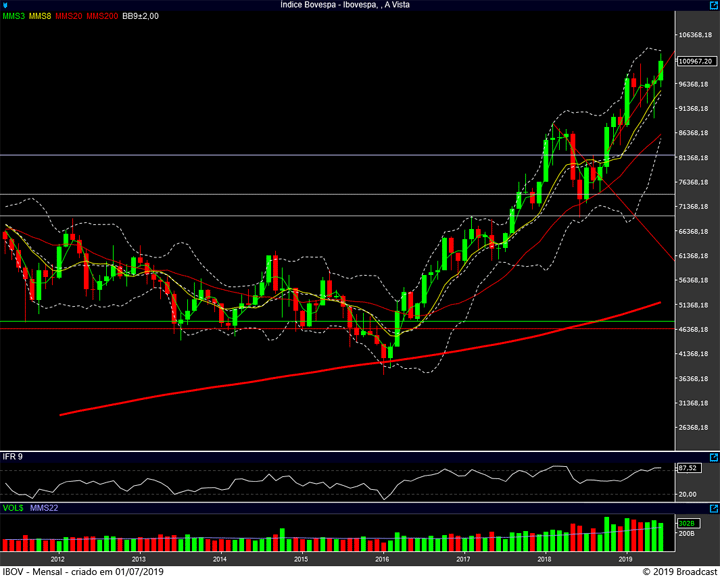The image size is (720, 577).
Task: Click the 2012 label on time axis
Action: 57,559
